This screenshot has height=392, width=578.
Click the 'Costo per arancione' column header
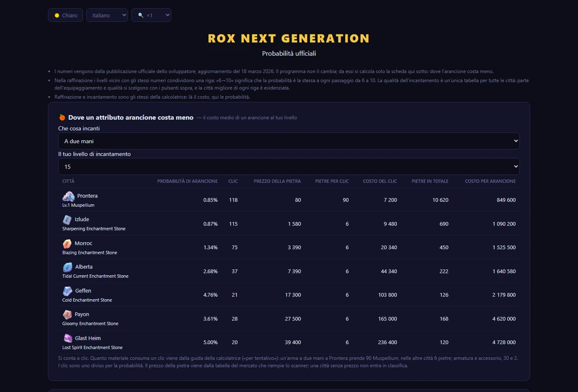(x=490, y=181)
